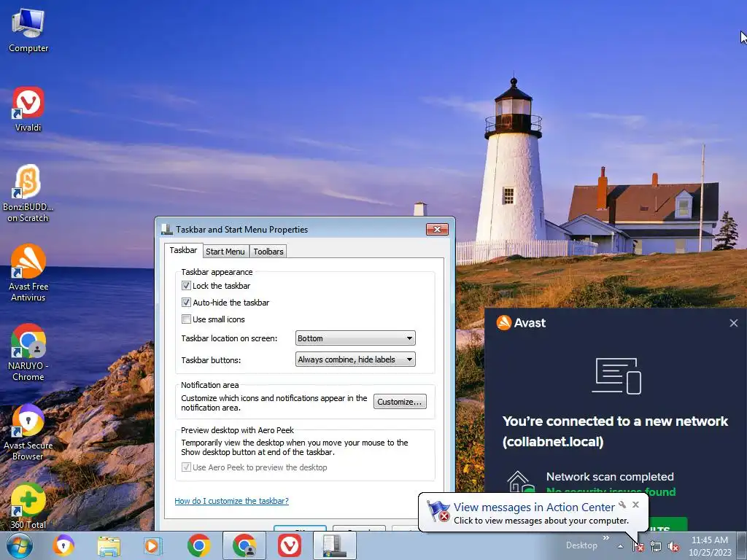Open the Computer desktop icon
747x560 pixels.
[28, 31]
